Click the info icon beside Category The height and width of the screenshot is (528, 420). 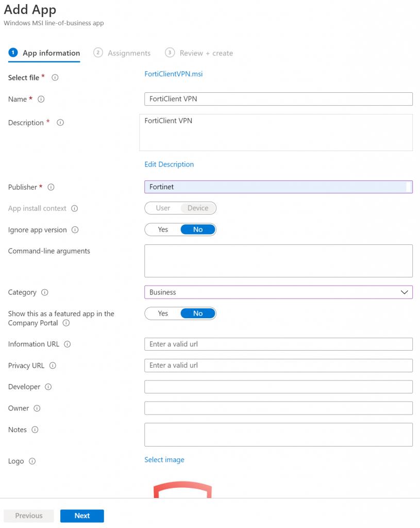tap(45, 292)
